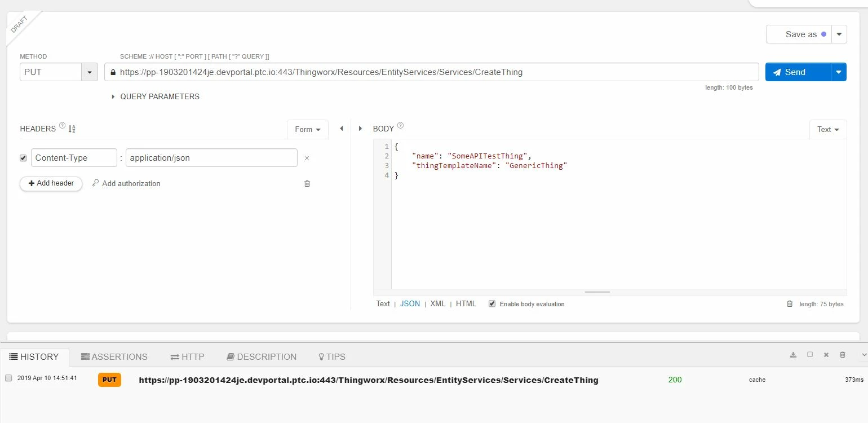
Task: Open the body Text type dropdown
Action: 828,129
